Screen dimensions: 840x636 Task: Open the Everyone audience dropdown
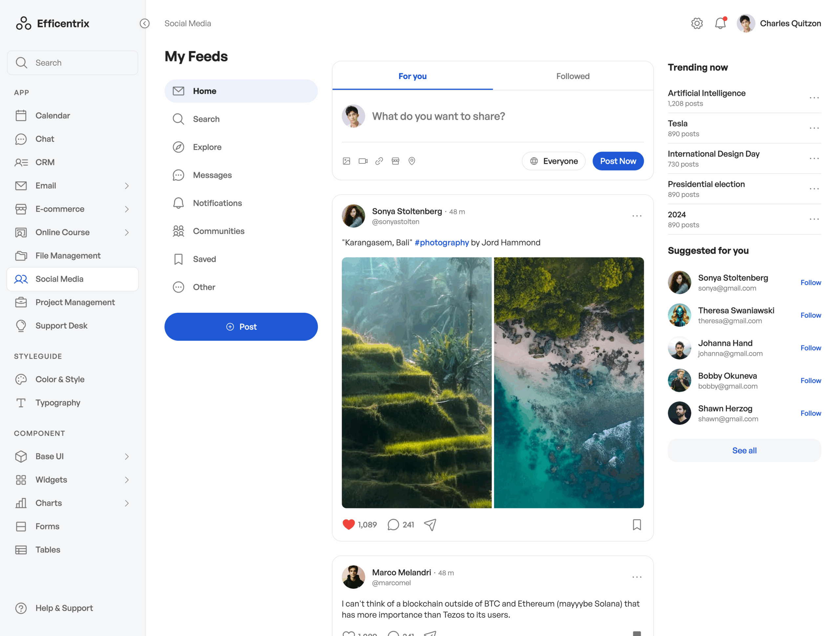click(x=554, y=161)
